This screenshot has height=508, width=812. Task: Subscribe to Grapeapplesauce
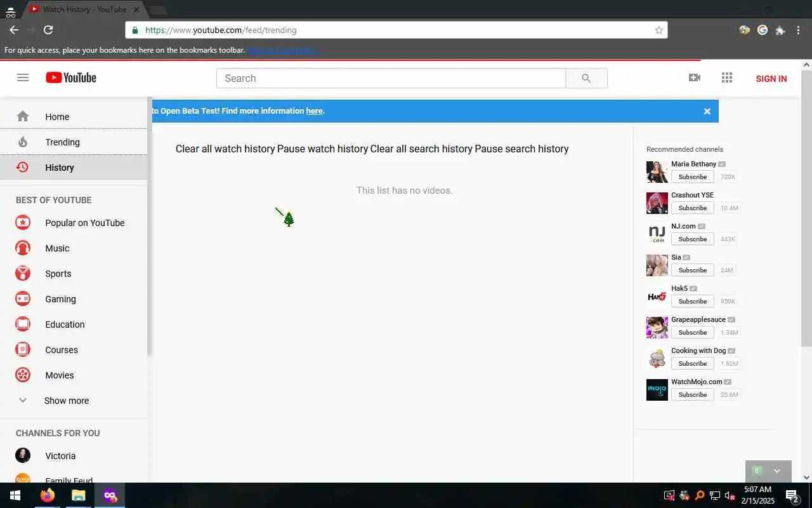coord(692,333)
